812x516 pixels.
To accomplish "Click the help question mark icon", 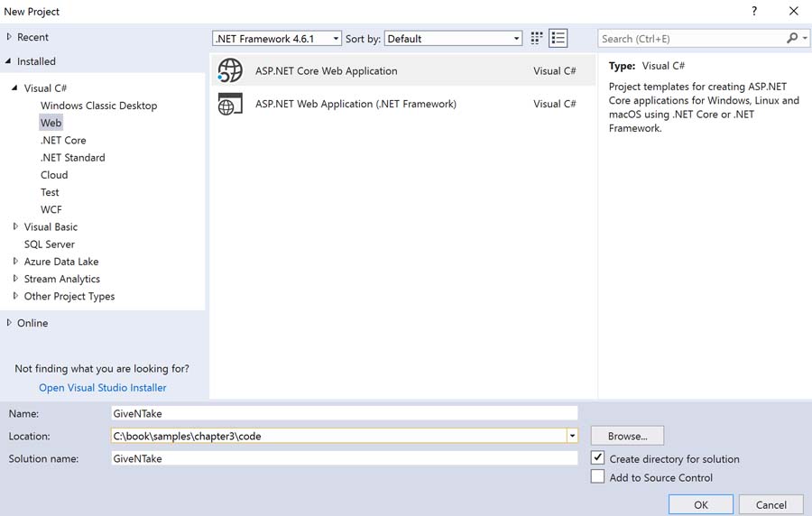I will (x=754, y=11).
